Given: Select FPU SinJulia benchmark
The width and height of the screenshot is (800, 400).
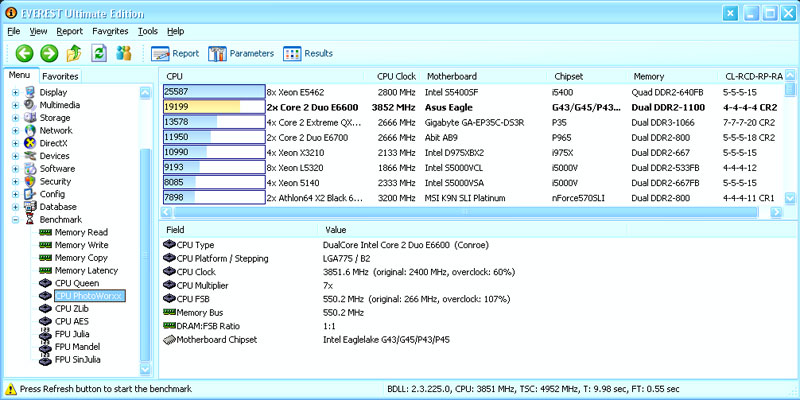Looking at the screenshot, I should 78,360.
